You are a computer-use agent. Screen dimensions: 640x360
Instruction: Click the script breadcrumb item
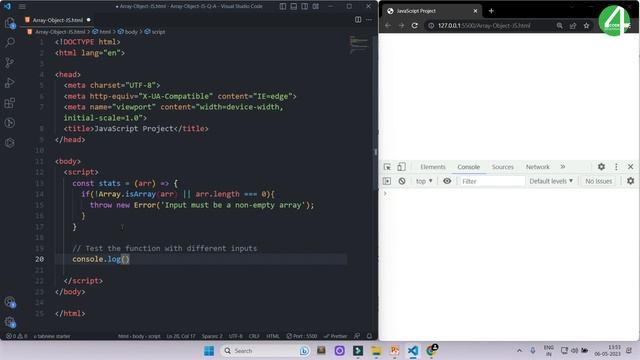(x=155, y=31)
